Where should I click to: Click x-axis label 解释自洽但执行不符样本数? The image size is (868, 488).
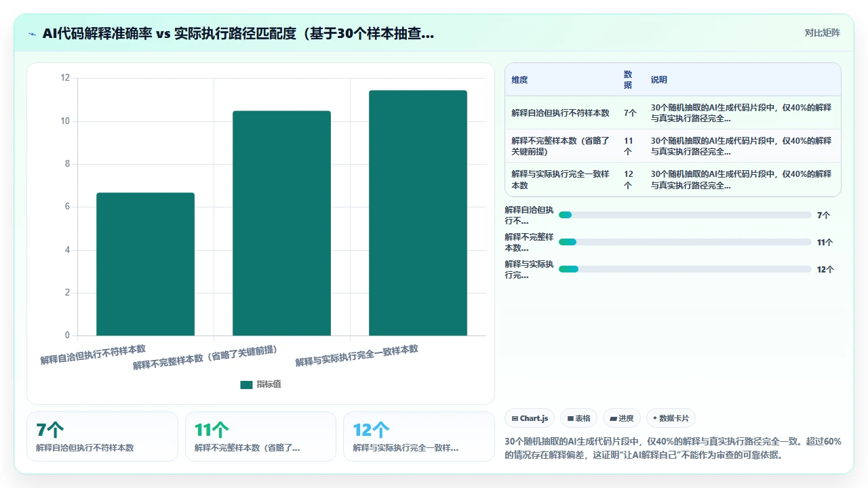tap(93, 354)
